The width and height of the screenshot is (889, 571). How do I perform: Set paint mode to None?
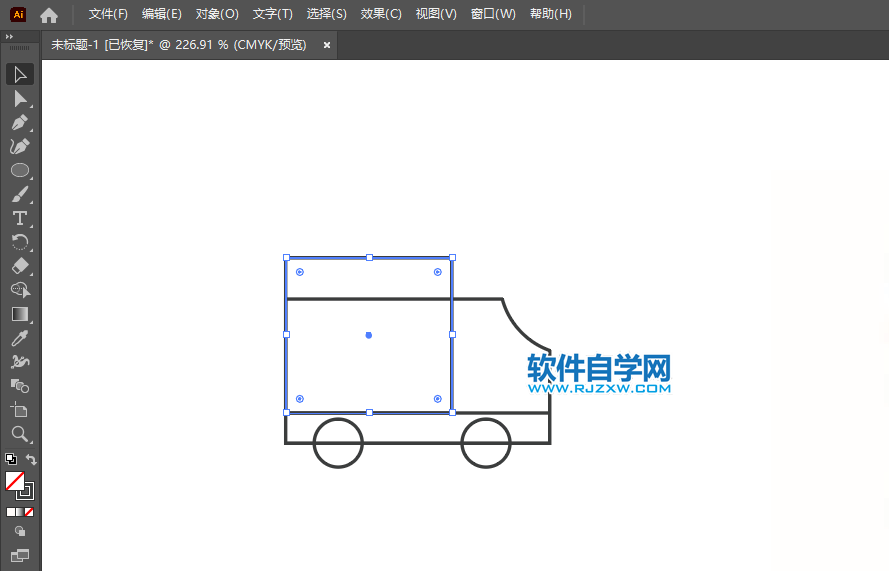[29, 512]
